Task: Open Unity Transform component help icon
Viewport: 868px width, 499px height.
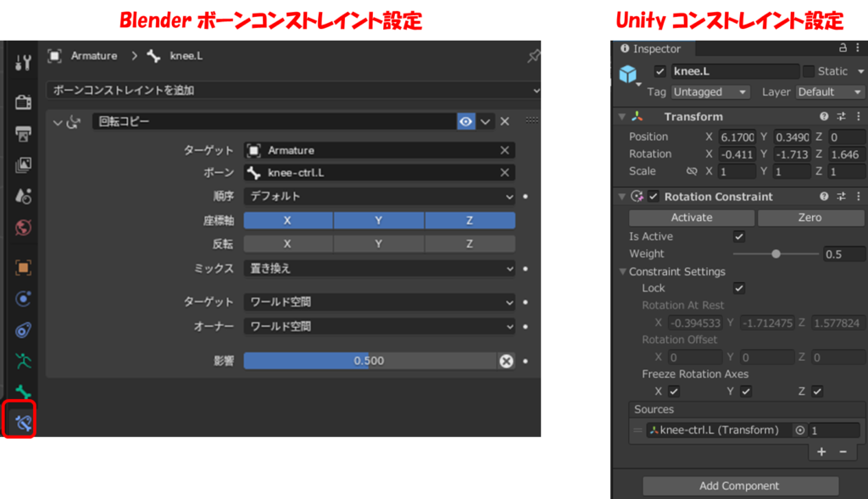Action: pyautogui.click(x=824, y=117)
